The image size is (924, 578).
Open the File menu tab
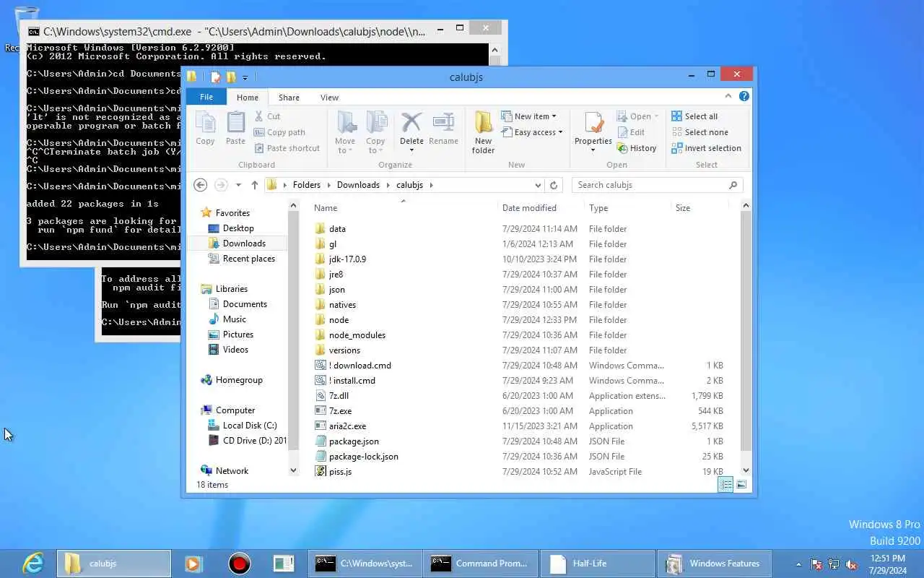tap(206, 97)
